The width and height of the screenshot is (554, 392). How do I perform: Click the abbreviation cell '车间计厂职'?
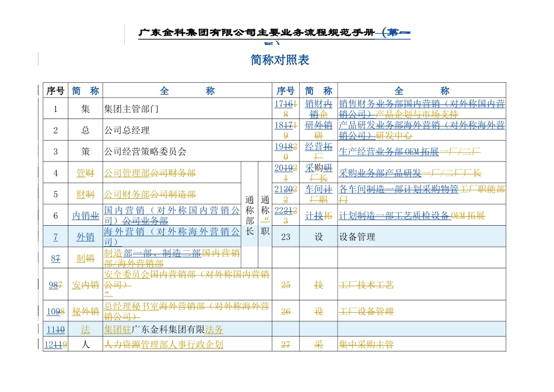click(318, 194)
